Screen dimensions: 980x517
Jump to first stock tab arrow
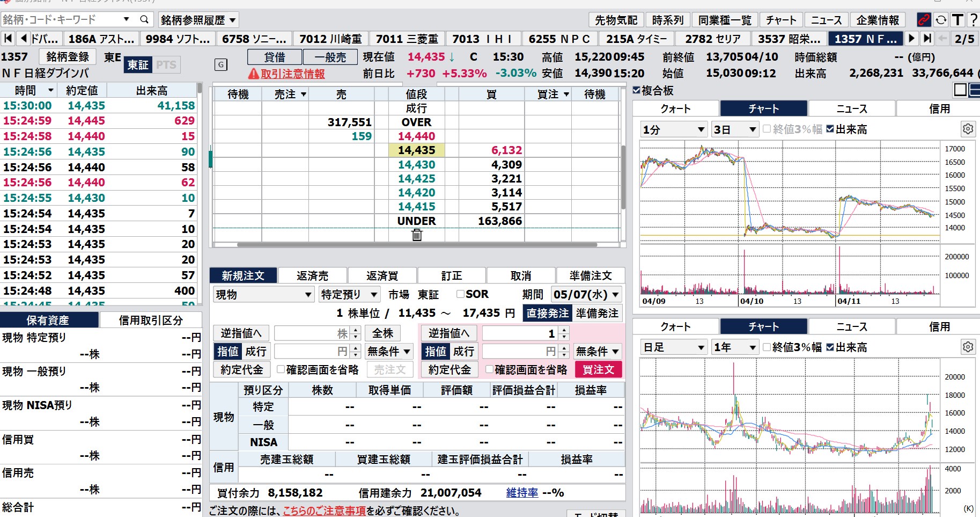(x=8, y=39)
